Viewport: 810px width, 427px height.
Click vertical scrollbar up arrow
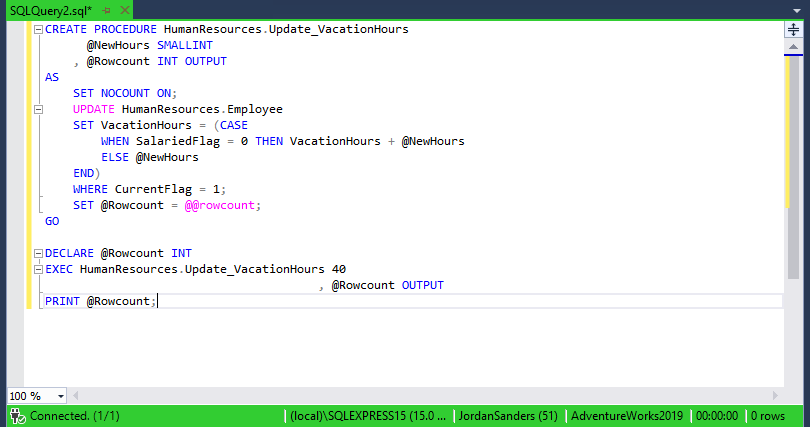pos(793,47)
